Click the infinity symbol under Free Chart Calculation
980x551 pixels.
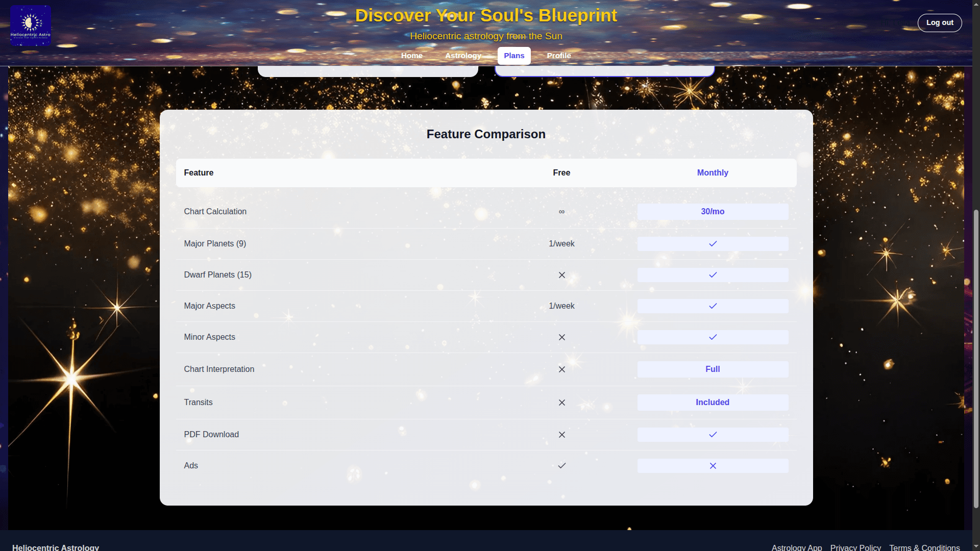click(x=561, y=212)
